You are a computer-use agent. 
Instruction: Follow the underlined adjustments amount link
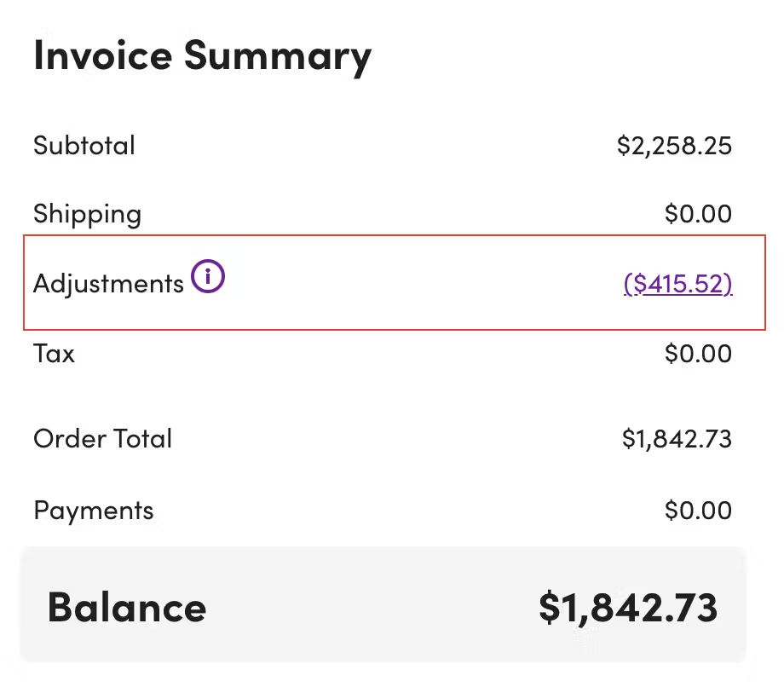pos(677,284)
